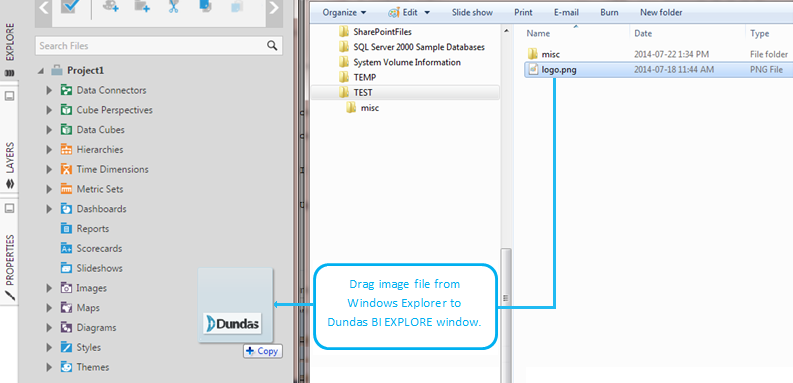
Task: Expand the Dashboards node arrow
Action: [49, 209]
